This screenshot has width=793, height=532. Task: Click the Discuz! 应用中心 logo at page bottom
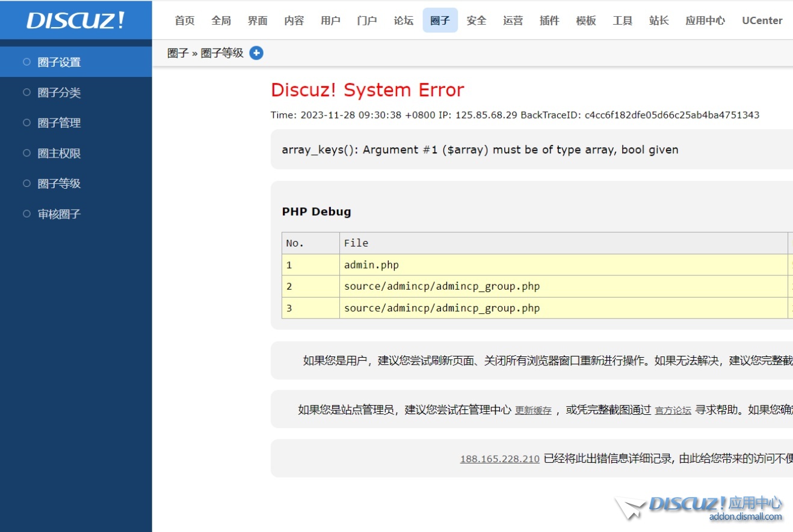tap(698, 507)
